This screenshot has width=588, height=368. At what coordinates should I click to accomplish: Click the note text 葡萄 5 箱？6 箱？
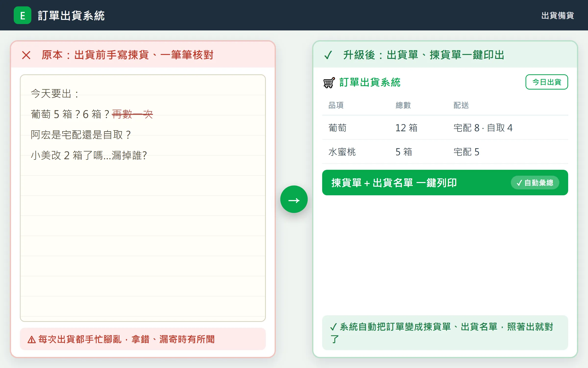[x=71, y=114]
